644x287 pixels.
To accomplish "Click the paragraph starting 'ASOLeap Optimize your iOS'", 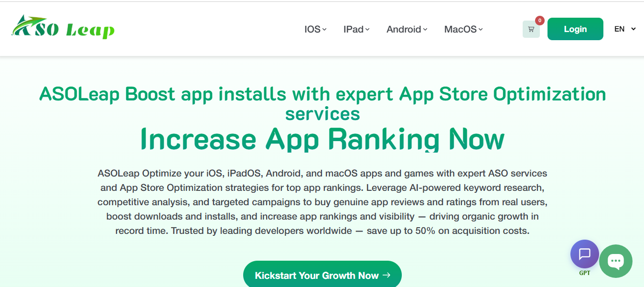I will pos(322,202).
